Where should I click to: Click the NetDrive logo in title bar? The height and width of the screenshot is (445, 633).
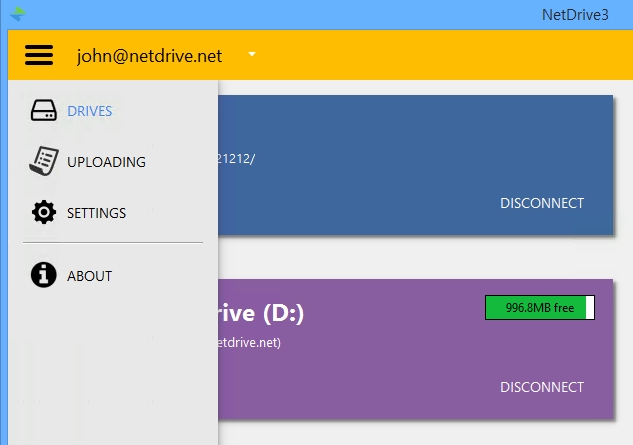click(17, 15)
